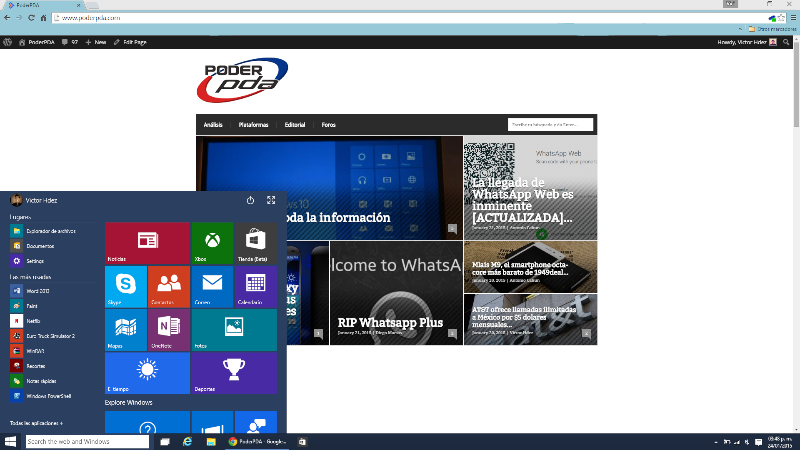Open the Deportes sports tile
The height and width of the screenshot is (450, 800).
[234, 373]
